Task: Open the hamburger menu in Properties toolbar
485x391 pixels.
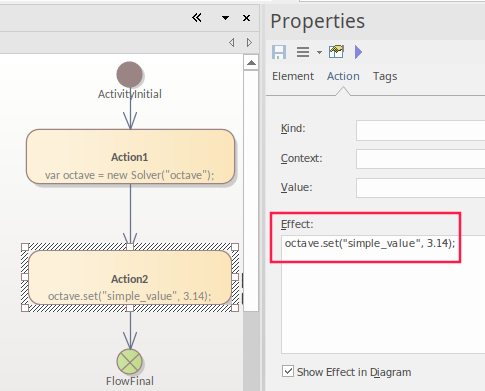Action: pos(303,52)
